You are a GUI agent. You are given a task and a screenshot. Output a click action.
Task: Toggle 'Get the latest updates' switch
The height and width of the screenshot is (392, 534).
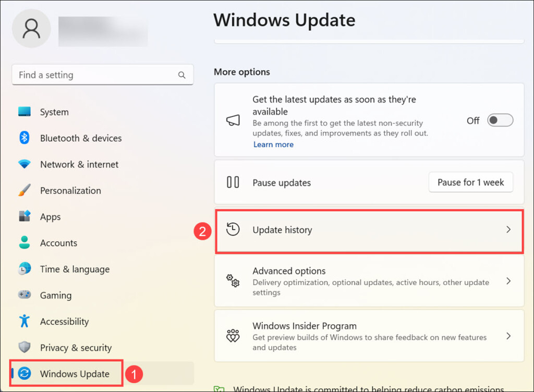coord(500,120)
